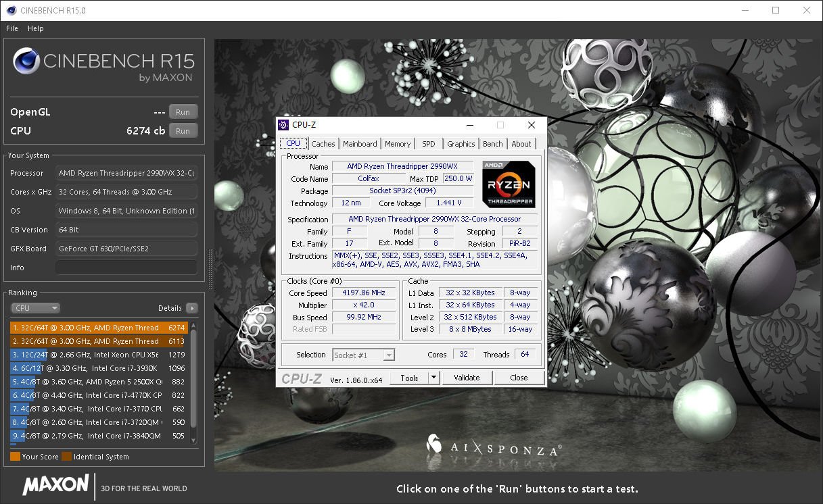Click the Max TDP value 250.0 W
Image resolution: width=823 pixels, height=504 pixels.
[458, 178]
